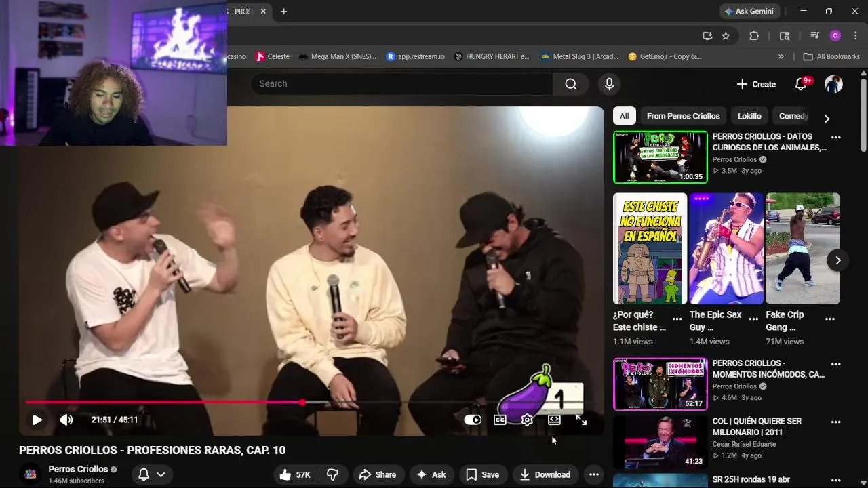Open GetEmoji bookmark
This screenshot has width=868, height=488.
[665, 56]
